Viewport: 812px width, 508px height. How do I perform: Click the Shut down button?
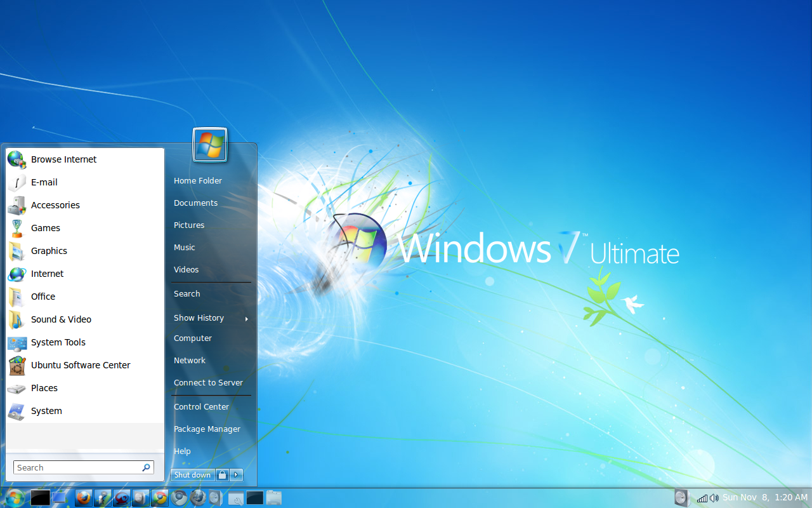pos(192,474)
